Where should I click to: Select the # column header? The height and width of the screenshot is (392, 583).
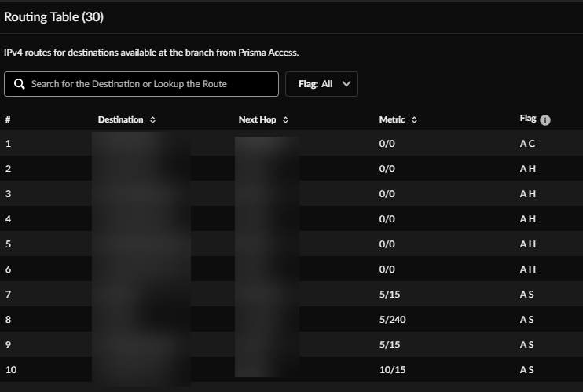pyautogui.click(x=8, y=120)
